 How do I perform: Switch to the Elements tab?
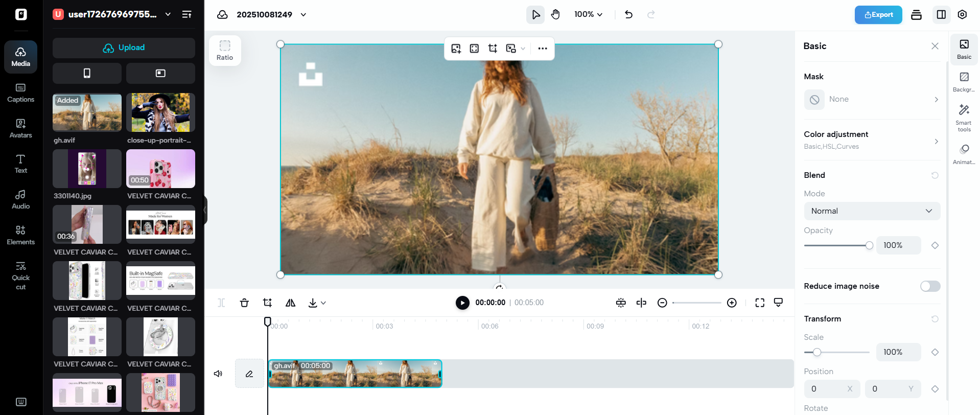pos(21,235)
